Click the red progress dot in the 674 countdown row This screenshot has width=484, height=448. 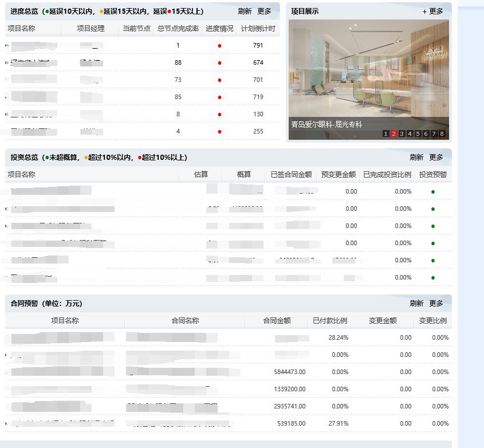click(219, 63)
